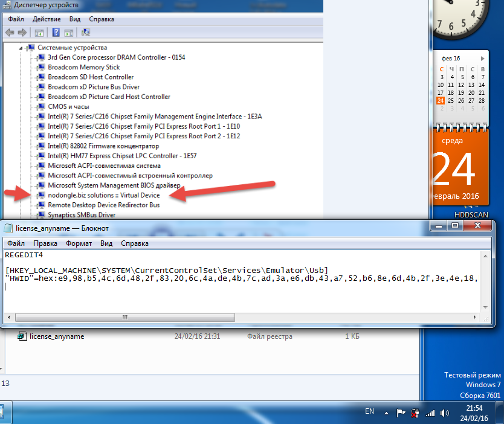
Task: Click EN language indicator in taskbar
Action: [370, 411]
